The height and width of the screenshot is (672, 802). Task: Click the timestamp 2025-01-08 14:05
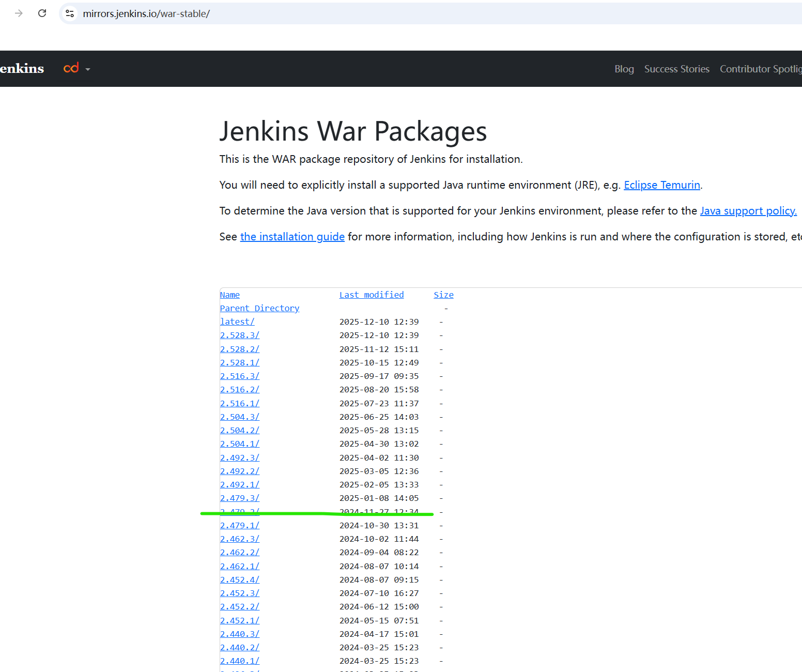click(x=379, y=498)
